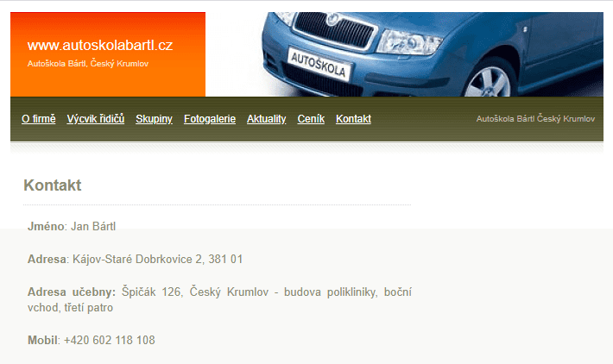Viewport: 613px width, 364px height.
Task: Click the www.autoskolabartl.cz site title
Action: tap(100, 46)
